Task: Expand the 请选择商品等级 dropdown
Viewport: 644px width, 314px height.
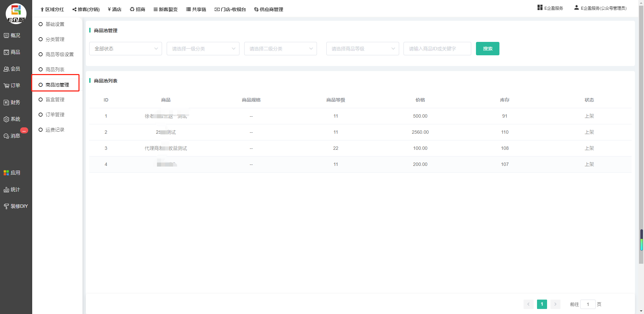Action: (362, 49)
